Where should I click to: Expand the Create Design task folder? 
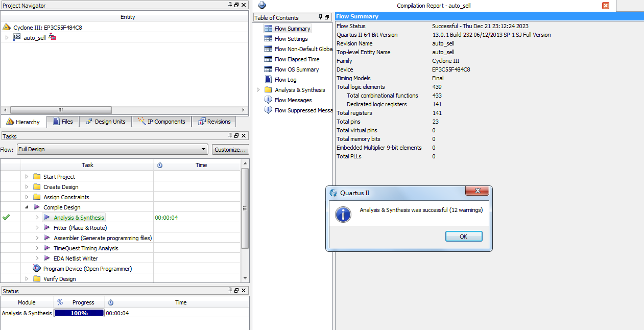27,187
